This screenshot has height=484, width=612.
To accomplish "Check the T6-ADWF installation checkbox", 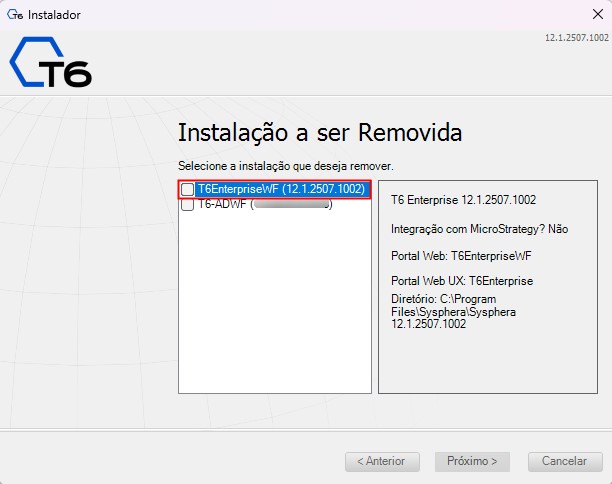I will click(187, 204).
